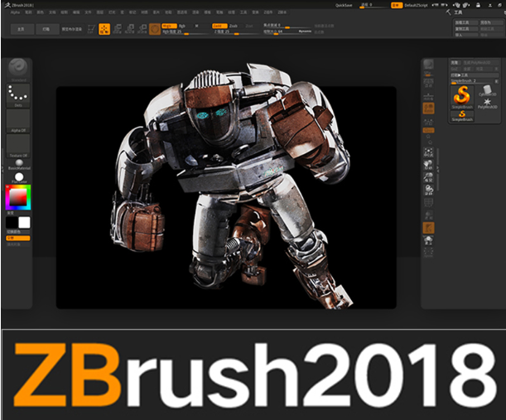This screenshot has width=506, height=420.
Task: Click the FlatColor white sphere icon
Action: click(19, 177)
